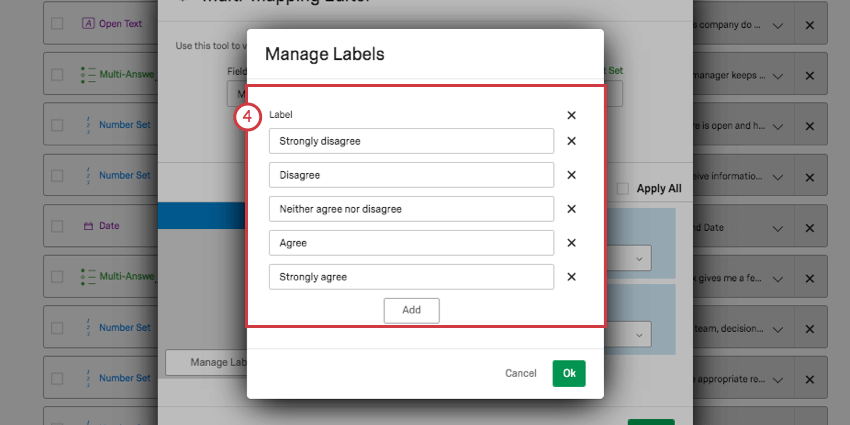The width and height of the screenshot is (850, 425).
Task: Edit the Neither agree nor disagree field
Action: 411,209
